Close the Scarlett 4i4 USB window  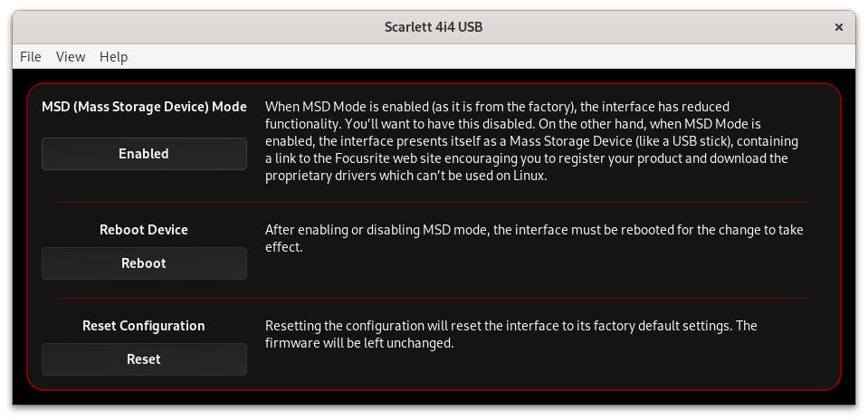pyautogui.click(x=840, y=27)
